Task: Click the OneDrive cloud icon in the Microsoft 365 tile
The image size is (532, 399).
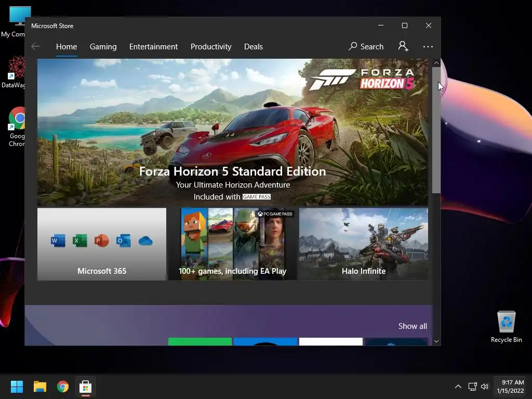Action: [x=145, y=241]
